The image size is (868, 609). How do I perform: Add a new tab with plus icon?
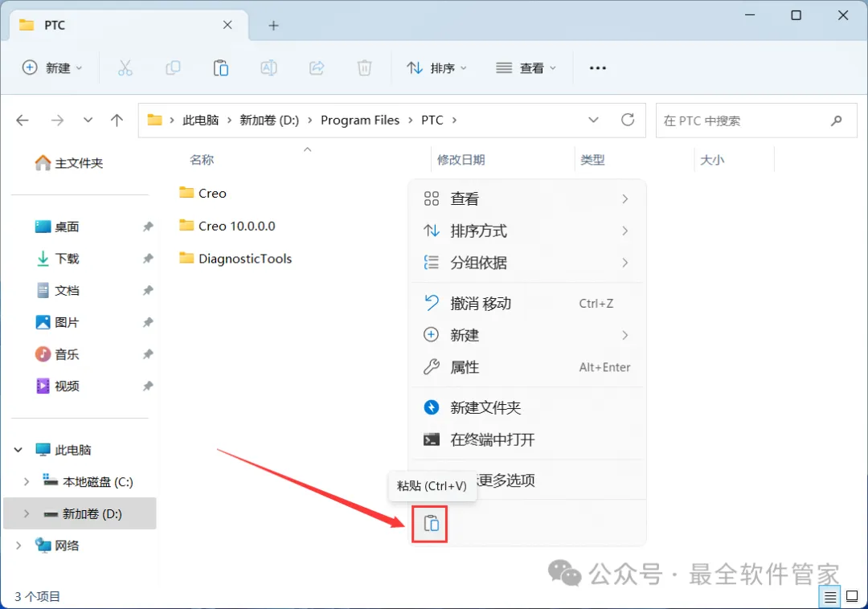pos(273,26)
